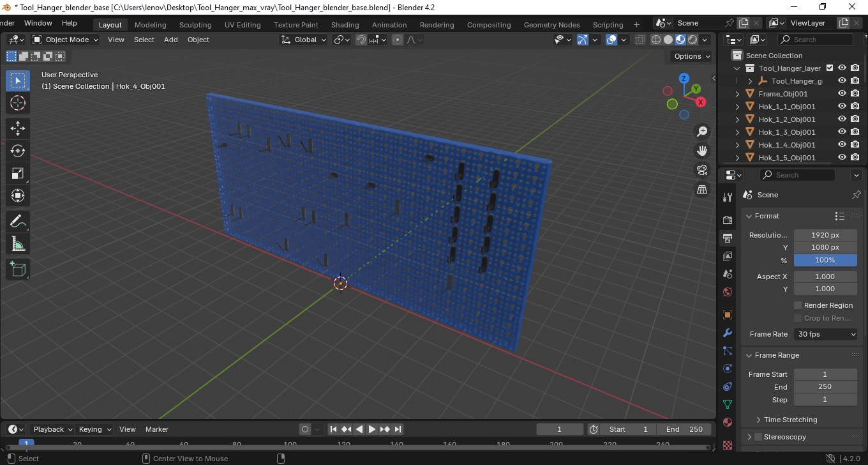Choose the Move tool
The width and height of the screenshot is (868, 465).
[18, 128]
